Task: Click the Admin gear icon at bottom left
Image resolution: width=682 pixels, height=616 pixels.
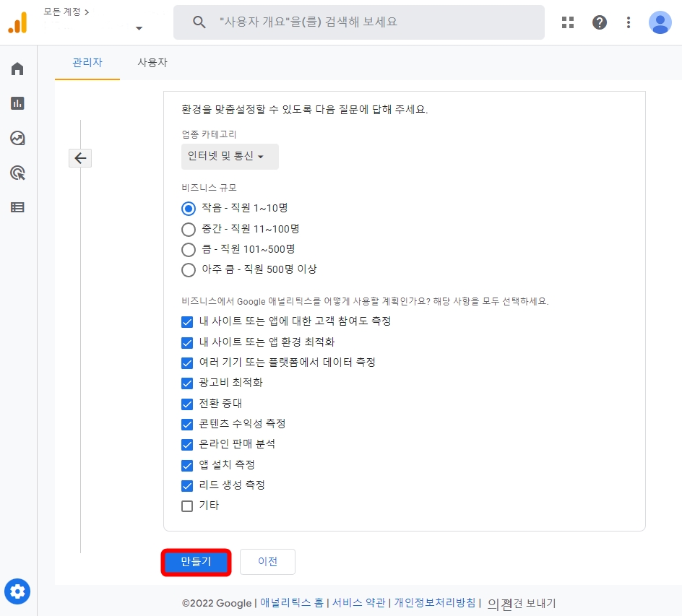Action: pyautogui.click(x=17, y=591)
